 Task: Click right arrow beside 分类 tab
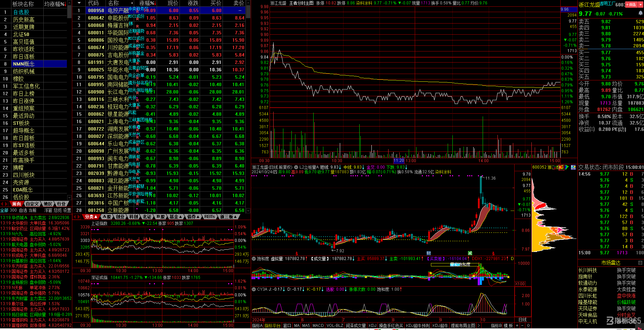coord(79,217)
